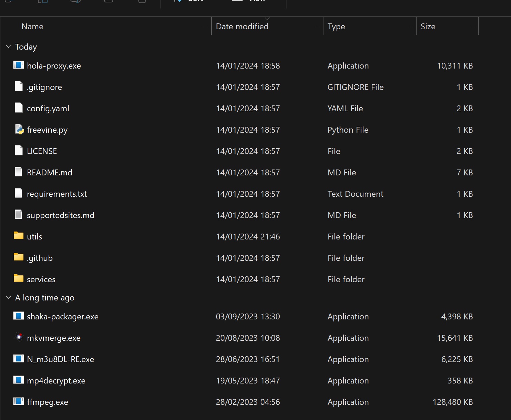Sort files by the Type column header
Screen dimensions: 511x420
pyautogui.click(x=336, y=27)
